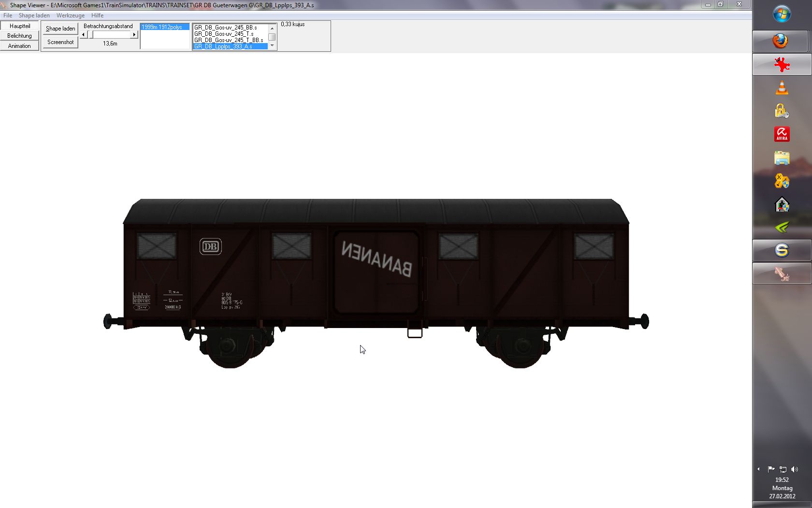This screenshot has height=508, width=812.
Task: Open the Avira antivirus taskbar icon
Action: coord(782,134)
